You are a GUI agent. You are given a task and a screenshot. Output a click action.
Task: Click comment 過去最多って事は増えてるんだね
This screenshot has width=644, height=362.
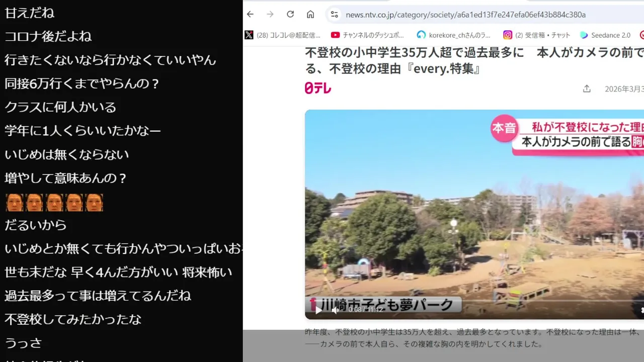[98, 296]
